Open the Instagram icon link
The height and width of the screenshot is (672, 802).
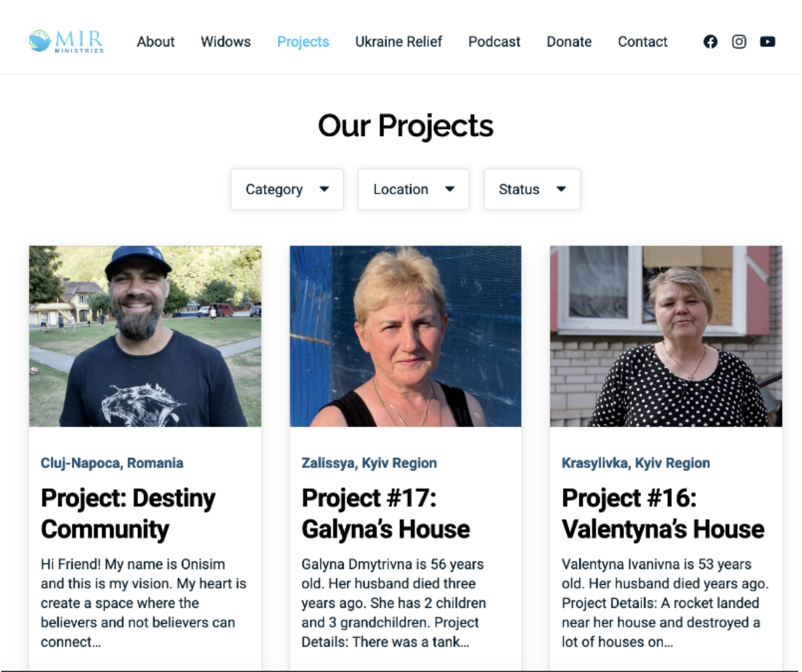pyautogui.click(x=738, y=42)
